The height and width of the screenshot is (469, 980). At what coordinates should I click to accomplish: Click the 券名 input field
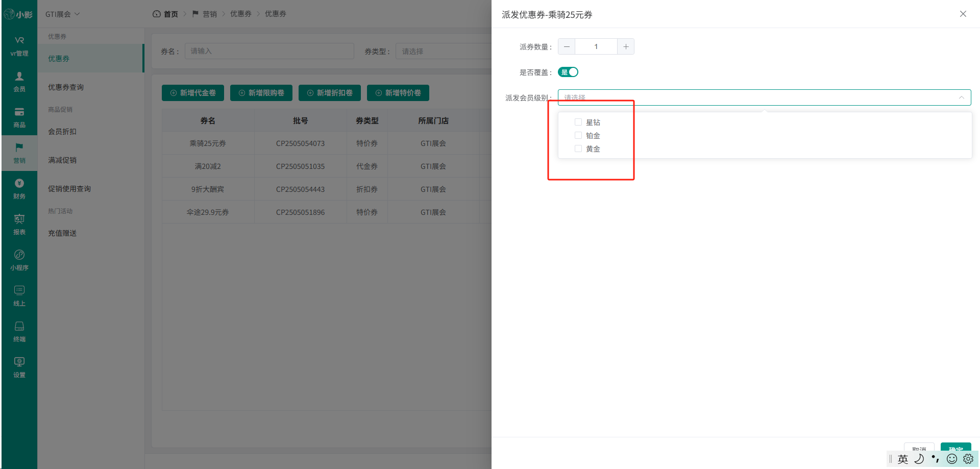point(269,51)
